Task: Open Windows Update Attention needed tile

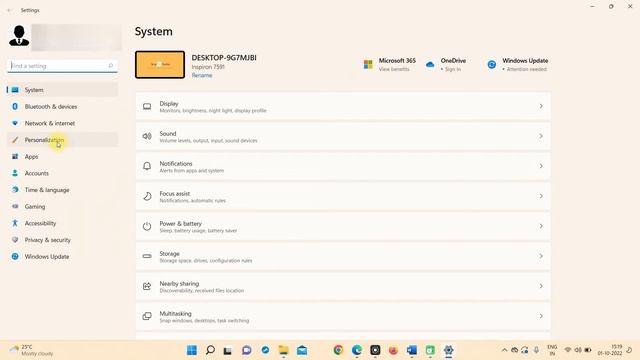Action: pos(518,64)
